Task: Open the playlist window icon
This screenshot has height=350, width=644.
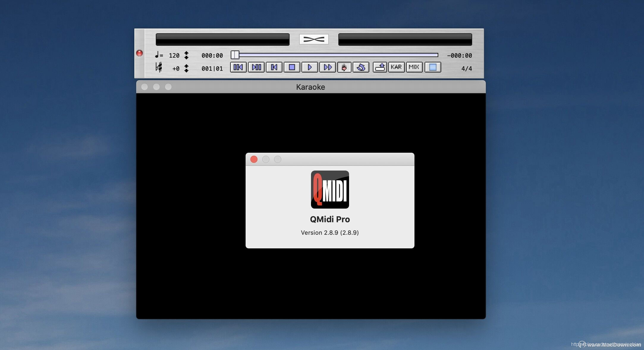Action: click(433, 67)
